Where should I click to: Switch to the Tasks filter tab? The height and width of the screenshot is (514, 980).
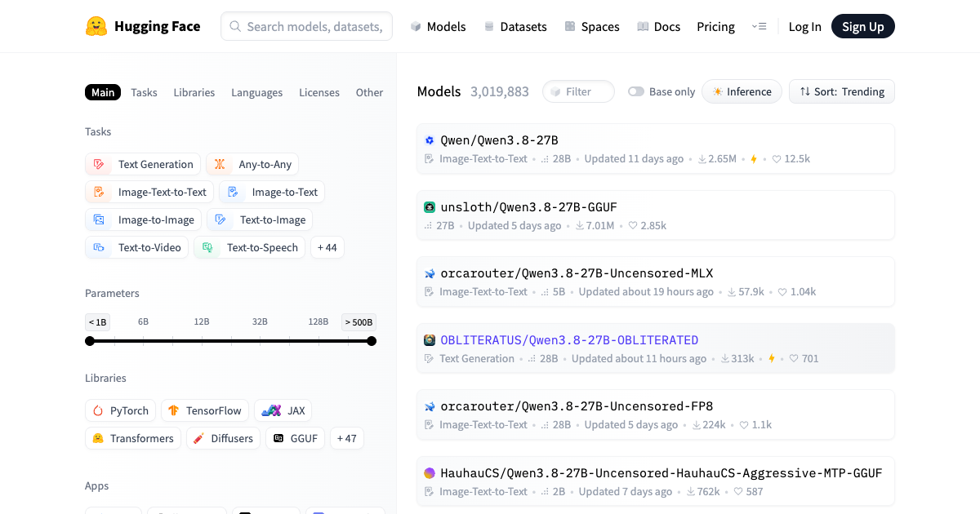point(144,92)
